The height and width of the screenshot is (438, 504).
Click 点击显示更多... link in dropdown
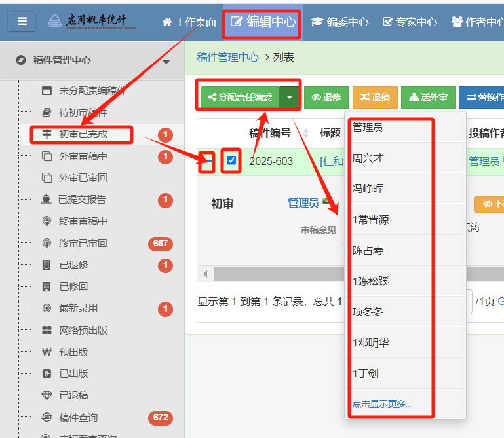tap(381, 404)
